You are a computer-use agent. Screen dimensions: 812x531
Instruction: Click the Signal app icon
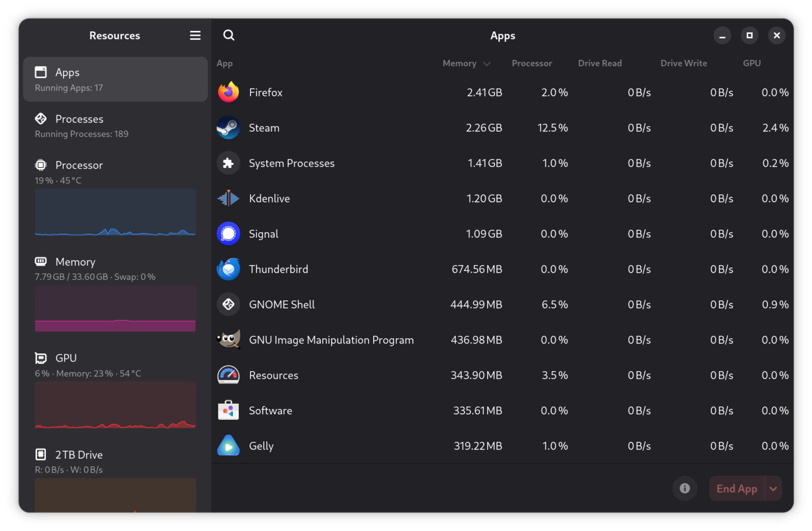coord(228,234)
